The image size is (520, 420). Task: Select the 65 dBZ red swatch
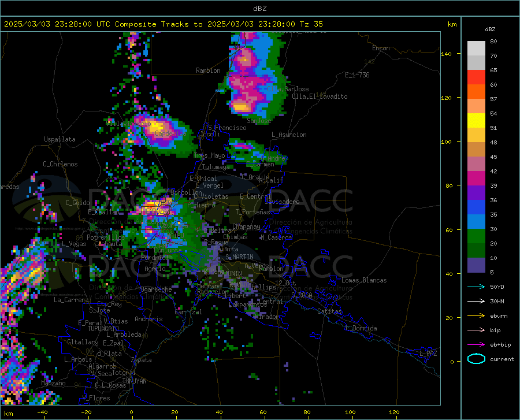(x=476, y=77)
